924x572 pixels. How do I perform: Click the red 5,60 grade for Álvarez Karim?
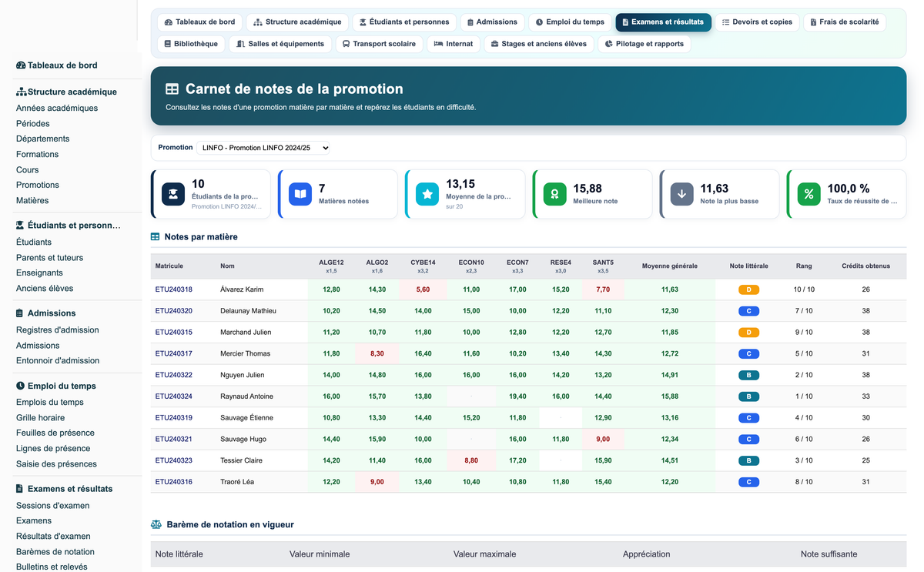click(423, 289)
